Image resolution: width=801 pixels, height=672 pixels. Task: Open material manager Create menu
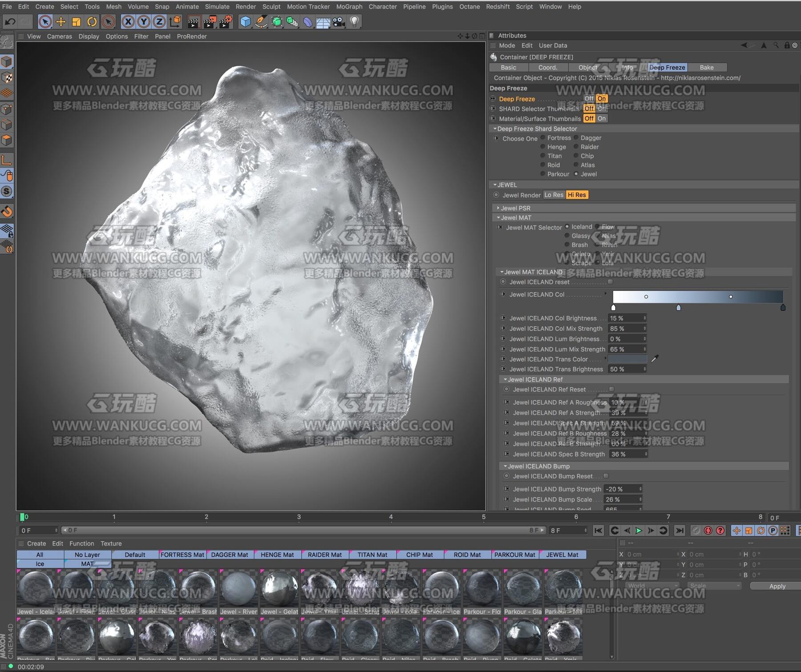click(x=36, y=543)
